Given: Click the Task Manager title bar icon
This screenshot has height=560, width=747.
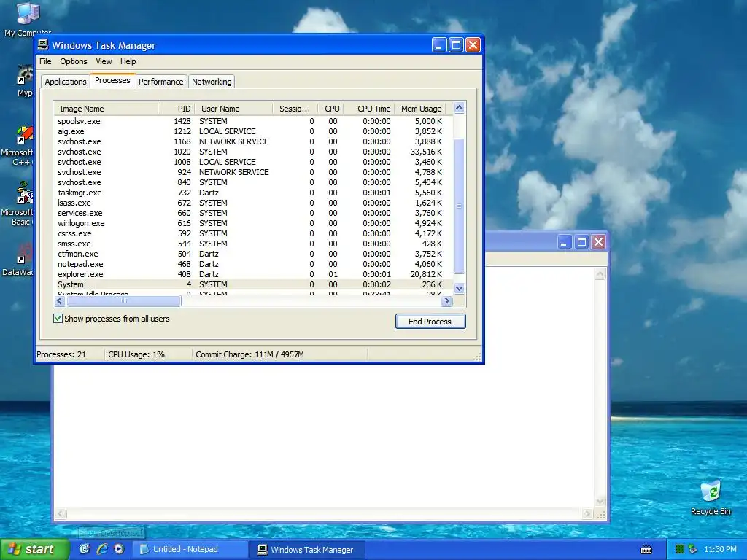Looking at the screenshot, I should pyautogui.click(x=43, y=44).
